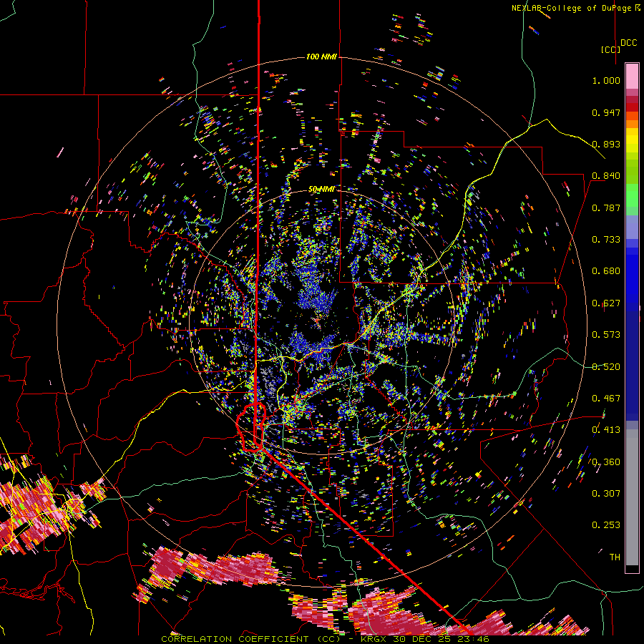Click the 23:46 timestamp text
Image resolution: width=644 pixels, height=644 pixels.
pyautogui.click(x=472, y=639)
